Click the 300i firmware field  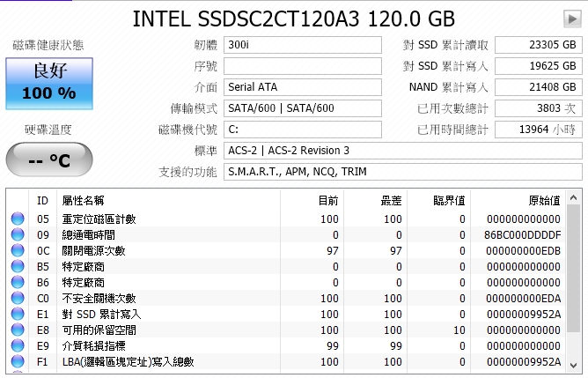click(303, 45)
